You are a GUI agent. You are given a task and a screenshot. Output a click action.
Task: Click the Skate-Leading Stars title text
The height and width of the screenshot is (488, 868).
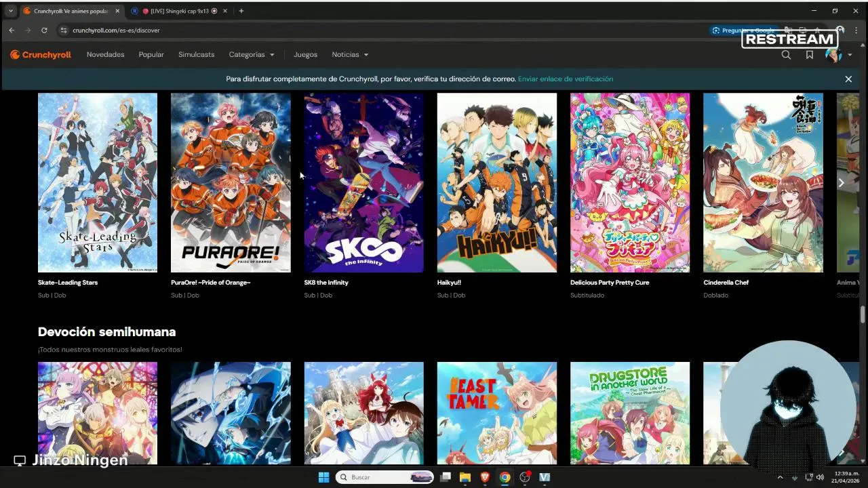click(x=68, y=283)
